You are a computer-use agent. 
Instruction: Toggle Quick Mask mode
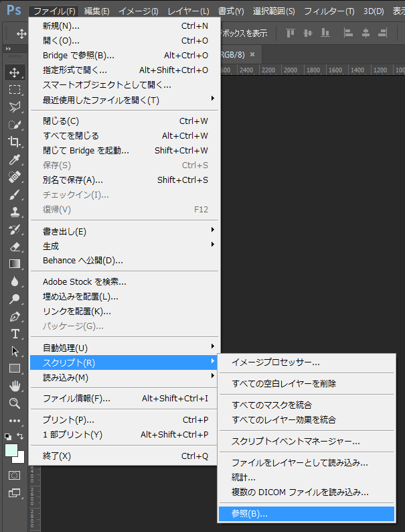pyautogui.click(x=14, y=475)
